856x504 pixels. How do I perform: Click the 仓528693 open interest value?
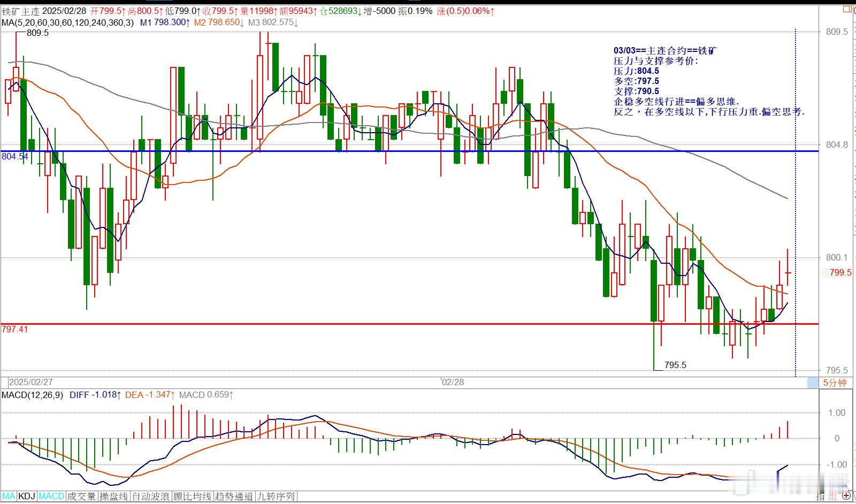click(x=341, y=11)
